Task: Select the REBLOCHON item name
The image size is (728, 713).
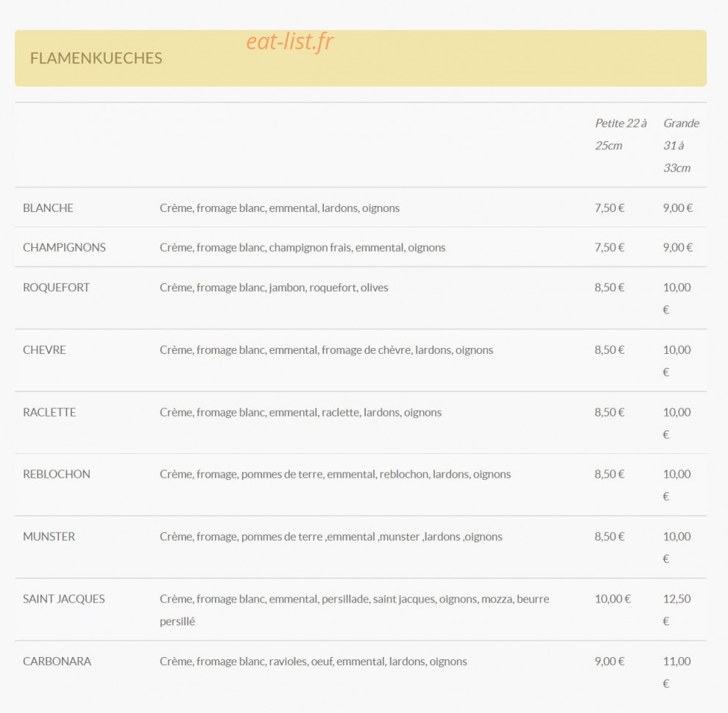Action: tap(56, 475)
